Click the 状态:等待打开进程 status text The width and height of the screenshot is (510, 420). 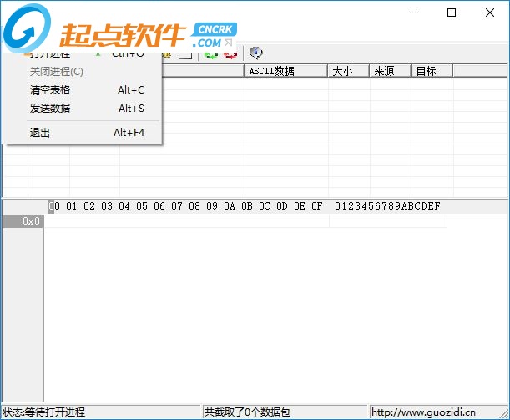tap(44, 412)
